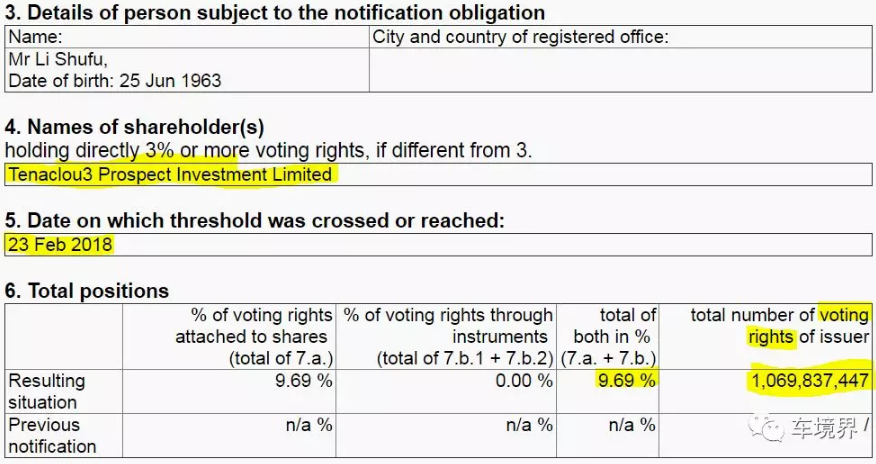Click the highlighted date 23 Feb 2018
The width and height of the screenshot is (876, 464).
point(60,244)
